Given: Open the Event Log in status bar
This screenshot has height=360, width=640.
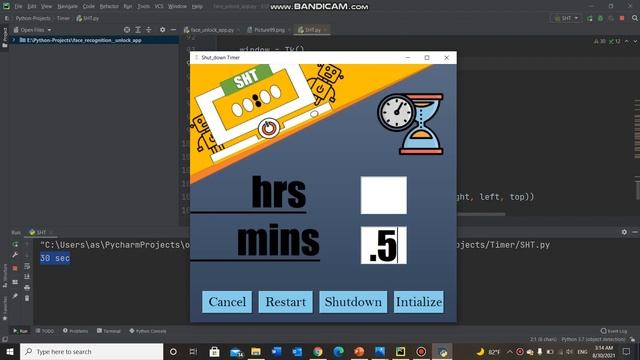Looking at the screenshot, I should coord(614,331).
